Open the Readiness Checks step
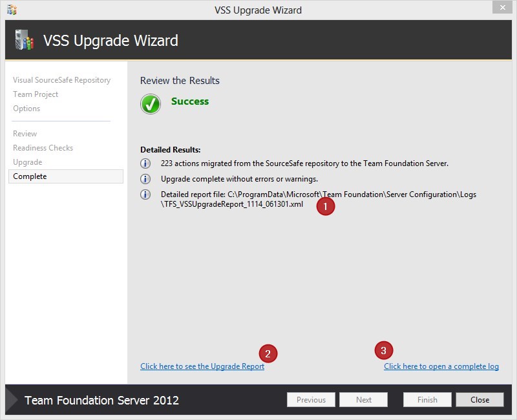 (43, 148)
